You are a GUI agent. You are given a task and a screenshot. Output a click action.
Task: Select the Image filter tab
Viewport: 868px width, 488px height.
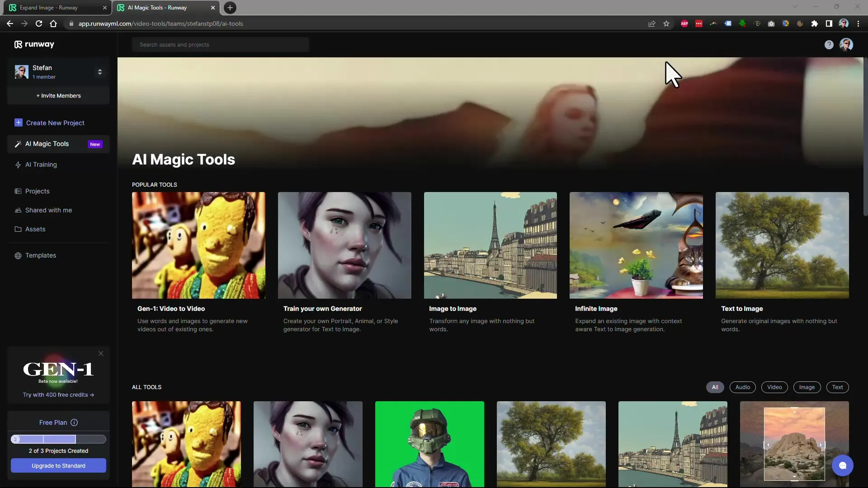tap(807, 387)
